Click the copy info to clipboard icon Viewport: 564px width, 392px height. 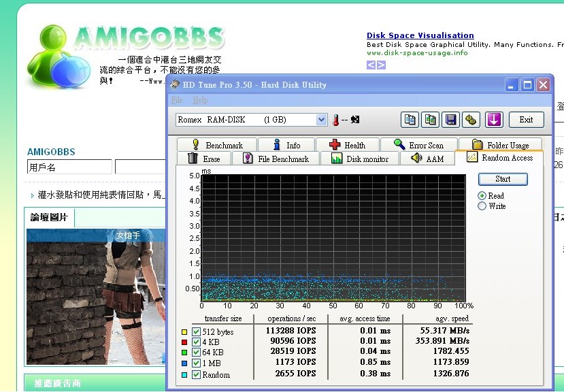tap(410, 120)
